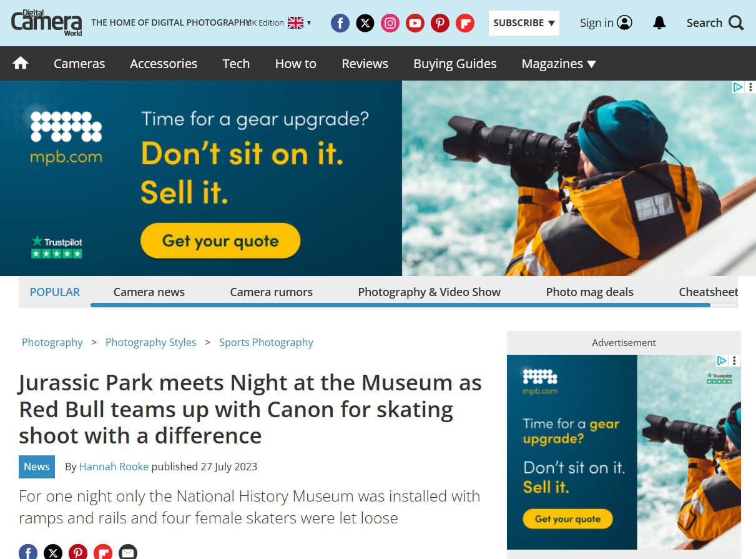Image resolution: width=756 pixels, height=559 pixels.
Task: Expand the Subscribe dropdown
Action: click(523, 23)
